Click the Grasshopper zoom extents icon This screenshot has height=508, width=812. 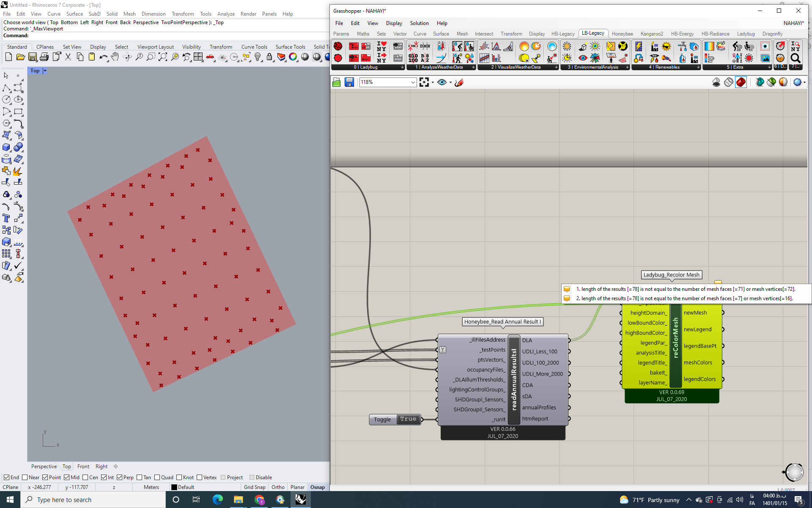(x=424, y=82)
